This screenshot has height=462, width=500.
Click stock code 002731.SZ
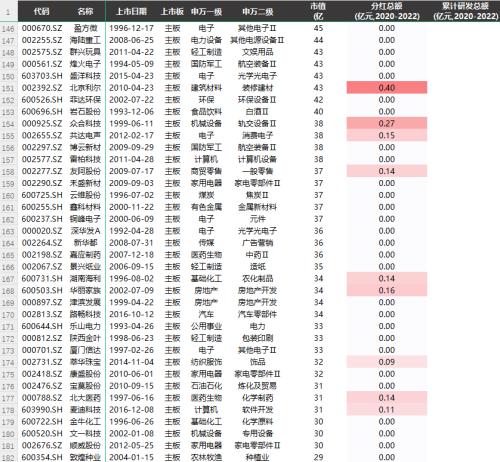click(x=42, y=362)
